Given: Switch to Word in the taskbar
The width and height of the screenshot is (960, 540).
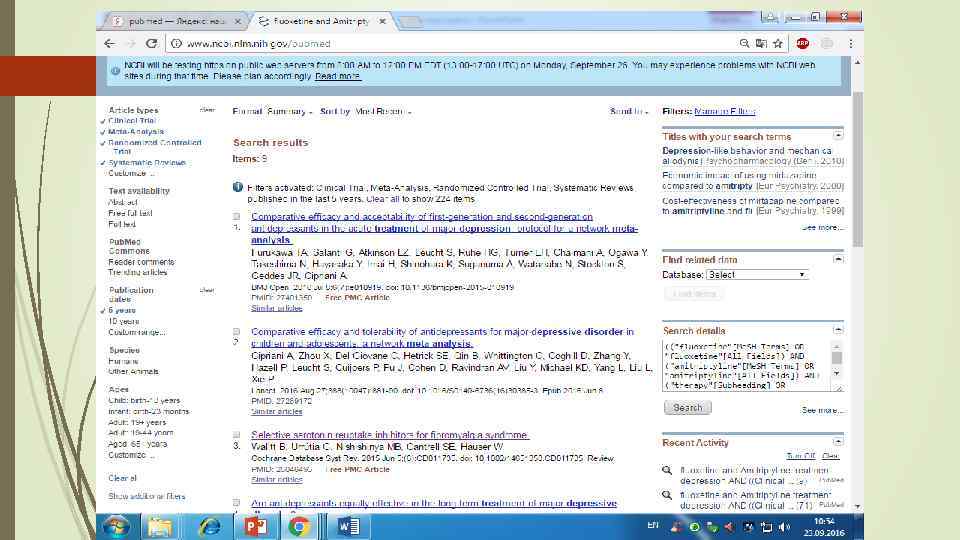Looking at the screenshot, I should pos(348,527).
